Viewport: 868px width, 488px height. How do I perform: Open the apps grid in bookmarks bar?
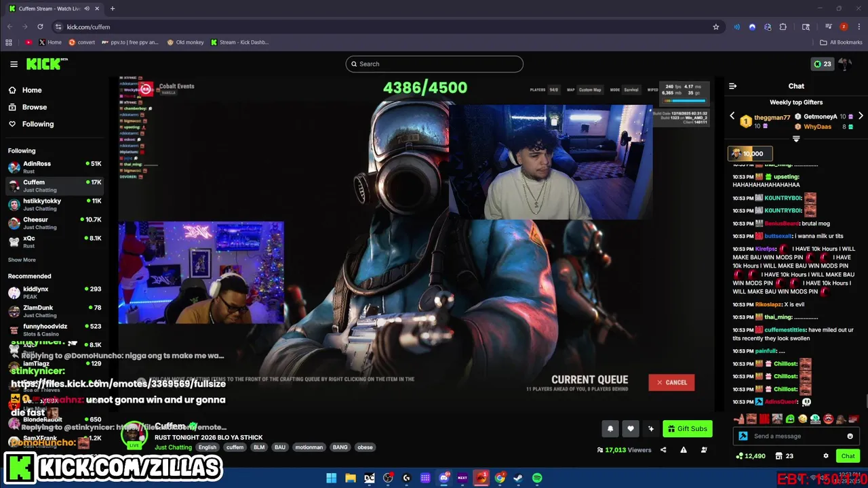pyautogui.click(x=8, y=42)
